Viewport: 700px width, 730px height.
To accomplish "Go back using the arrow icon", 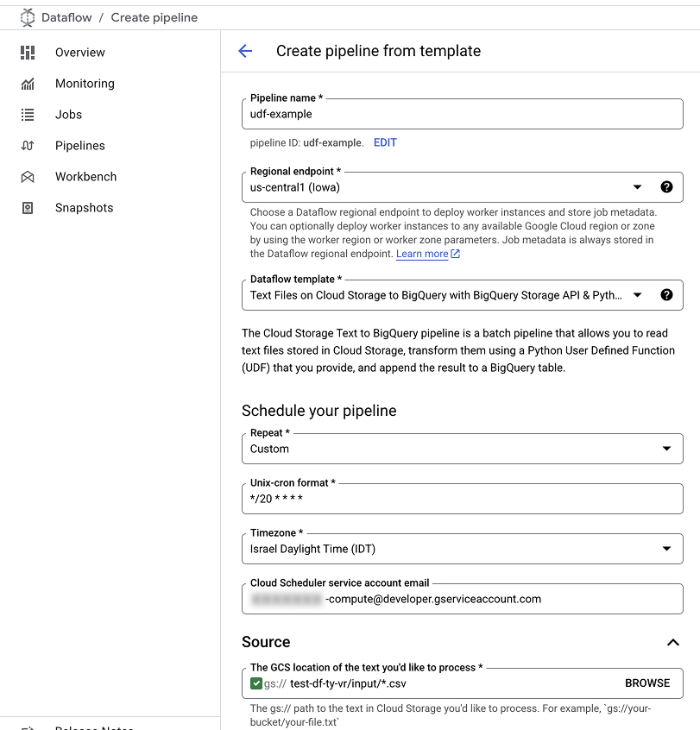I will (245, 51).
